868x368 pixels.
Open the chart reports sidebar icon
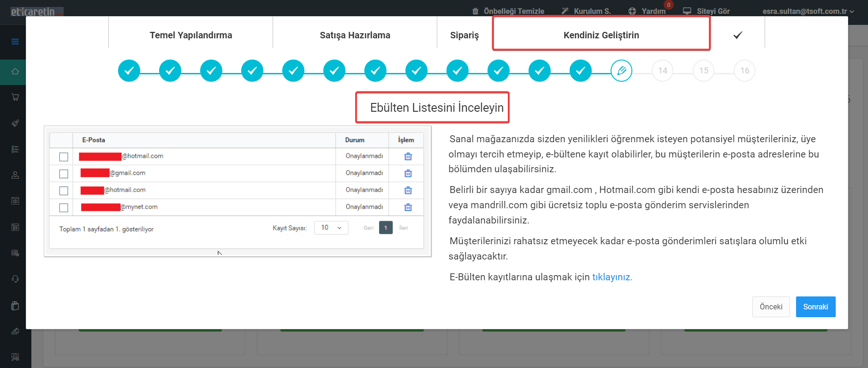pyautogui.click(x=15, y=331)
